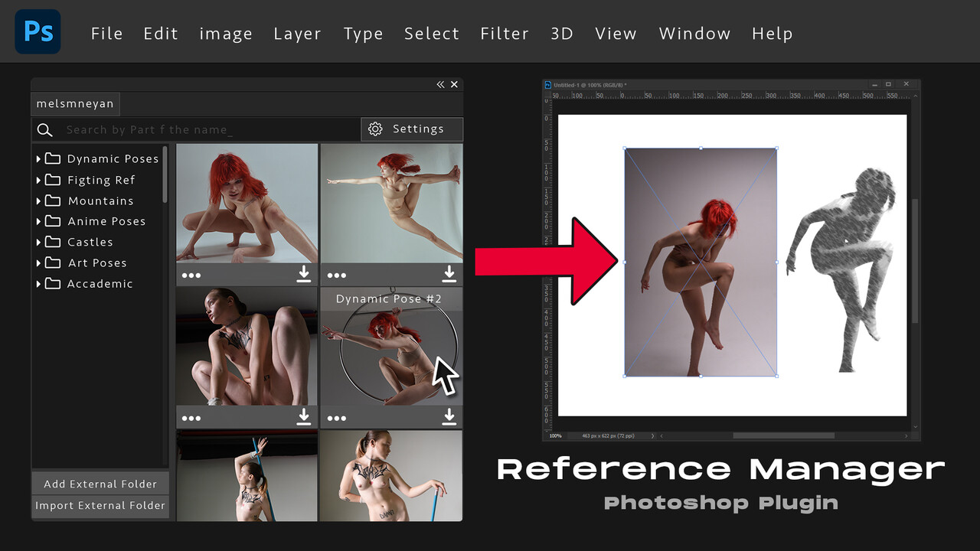Click the folder tree scrollbar

coord(165,174)
